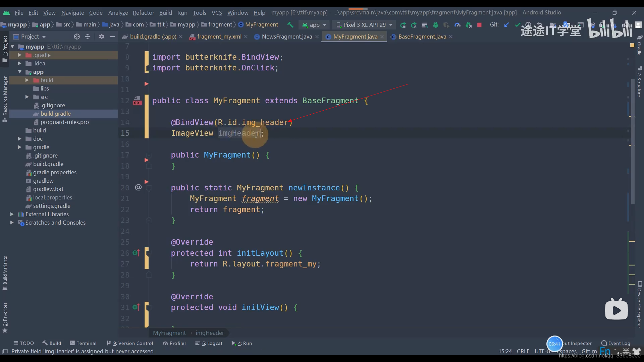Switch to the BaseFragment.java tab

tap(422, 37)
